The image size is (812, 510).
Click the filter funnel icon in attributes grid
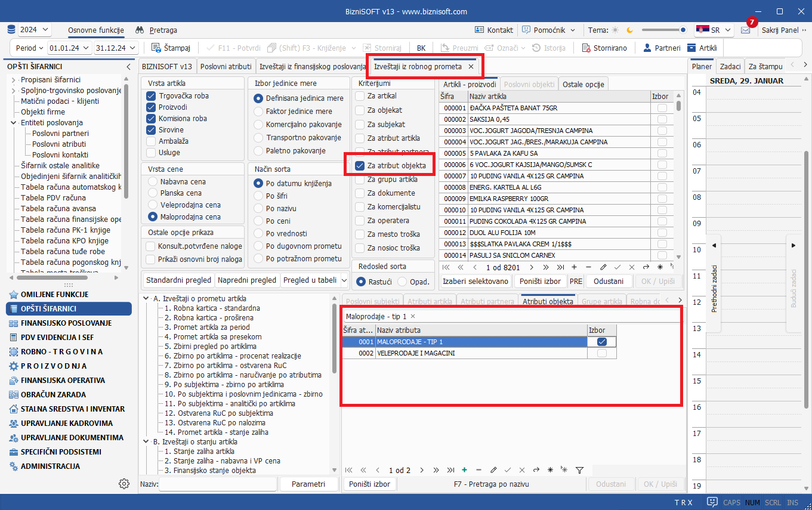pos(579,470)
